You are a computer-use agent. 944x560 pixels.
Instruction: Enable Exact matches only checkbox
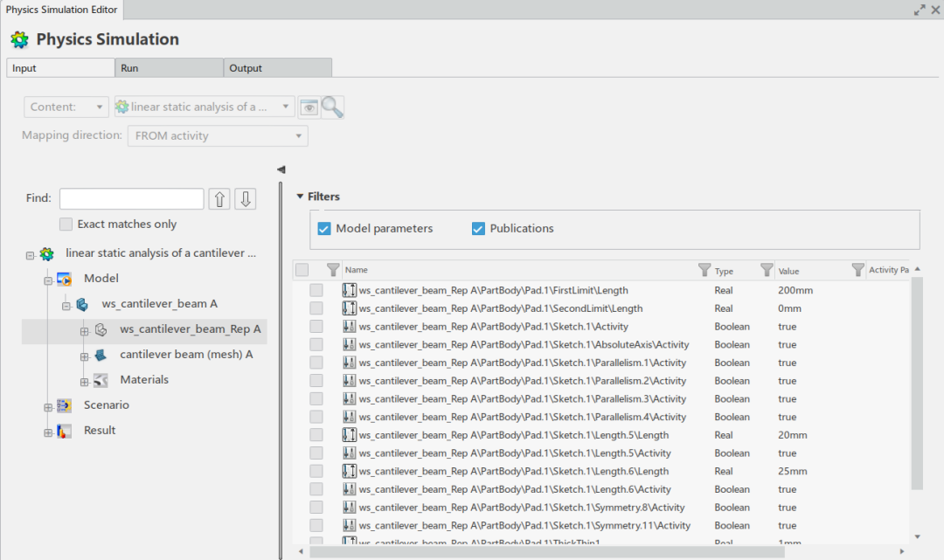pos(66,225)
